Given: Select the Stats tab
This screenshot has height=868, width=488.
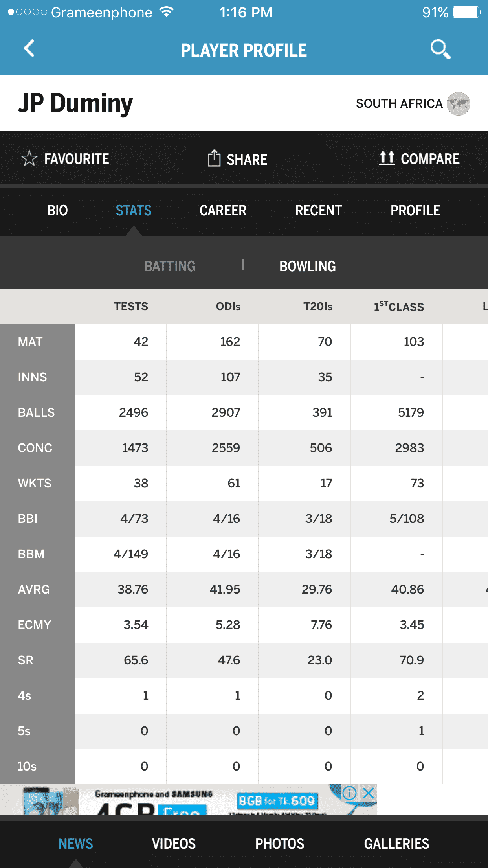Looking at the screenshot, I should click(134, 210).
